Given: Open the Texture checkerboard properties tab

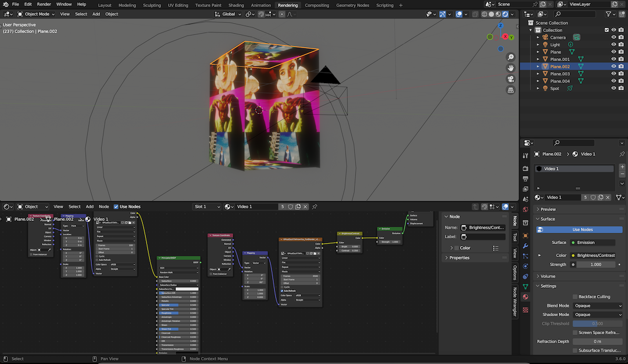Looking at the screenshot, I should [x=526, y=310].
